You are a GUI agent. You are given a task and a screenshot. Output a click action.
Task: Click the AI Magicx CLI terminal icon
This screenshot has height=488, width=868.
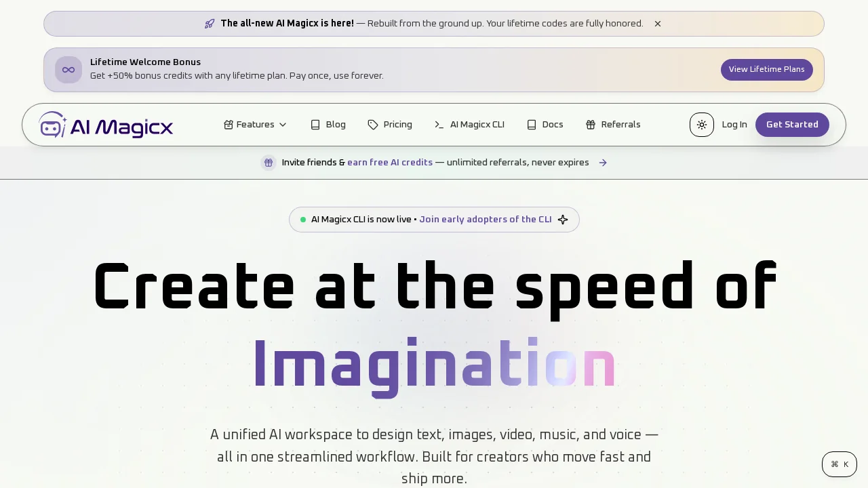[x=439, y=125]
